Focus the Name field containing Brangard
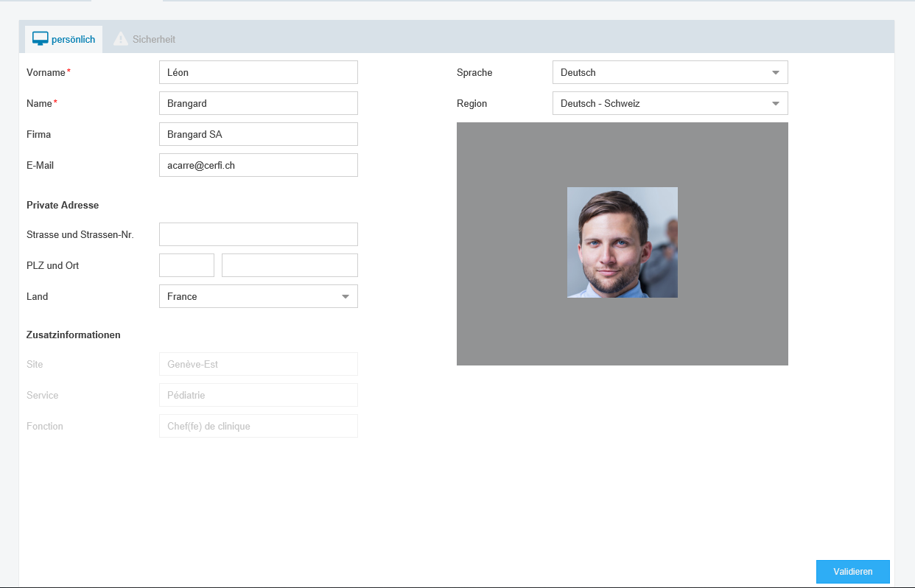 [x=258, y=103]
